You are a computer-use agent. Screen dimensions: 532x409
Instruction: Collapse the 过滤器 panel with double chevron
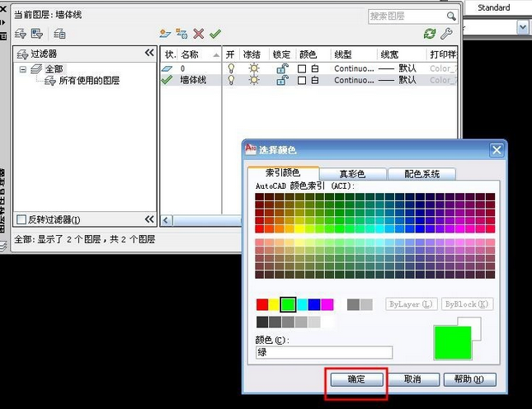point(149,53)
